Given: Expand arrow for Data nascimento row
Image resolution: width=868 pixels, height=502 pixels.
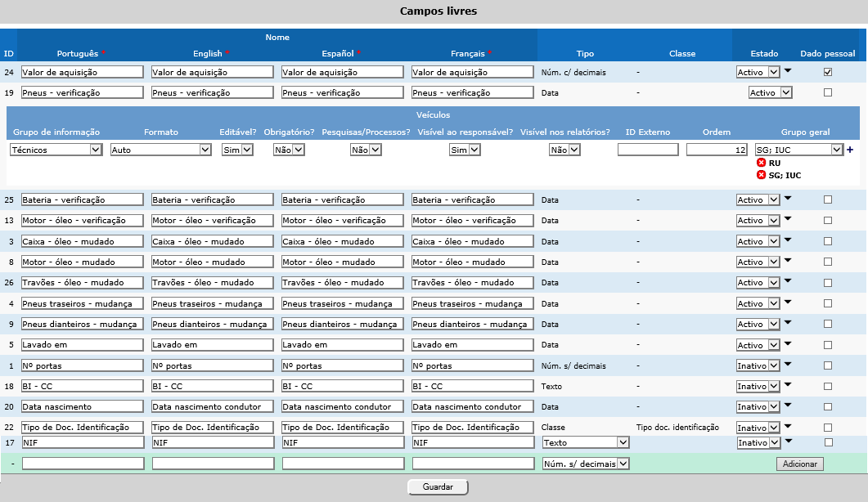Looking at the screenshot, I should click(x=789, y=406).
